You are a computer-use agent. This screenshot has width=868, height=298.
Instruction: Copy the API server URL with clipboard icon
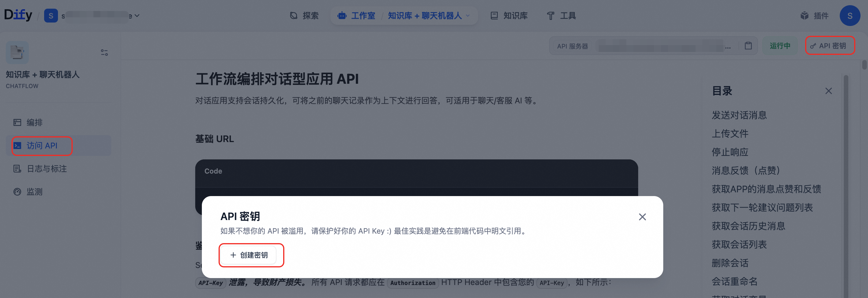pyautogui.click(x=748, y=46)
